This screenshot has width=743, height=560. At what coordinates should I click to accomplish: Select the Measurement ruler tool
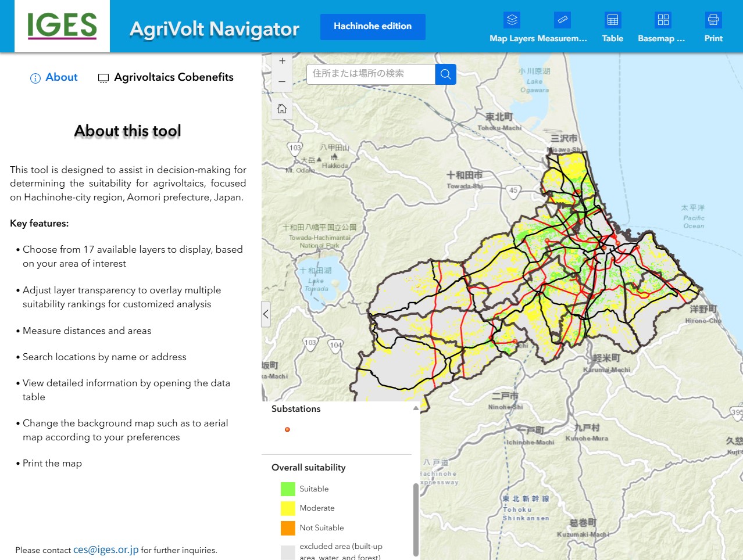click(562, 20)
